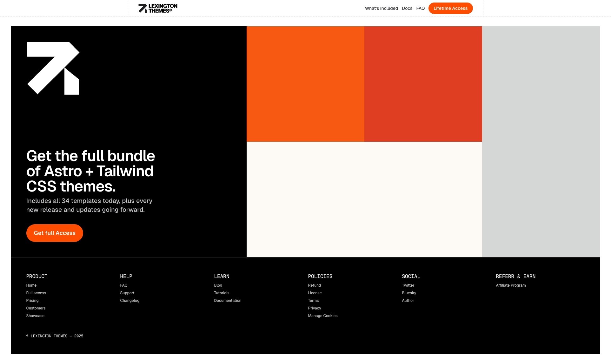Image resolution: width=611 pixels, height=364 pixels.
Task: Open the Showcase link
Action: click(35, 315)
